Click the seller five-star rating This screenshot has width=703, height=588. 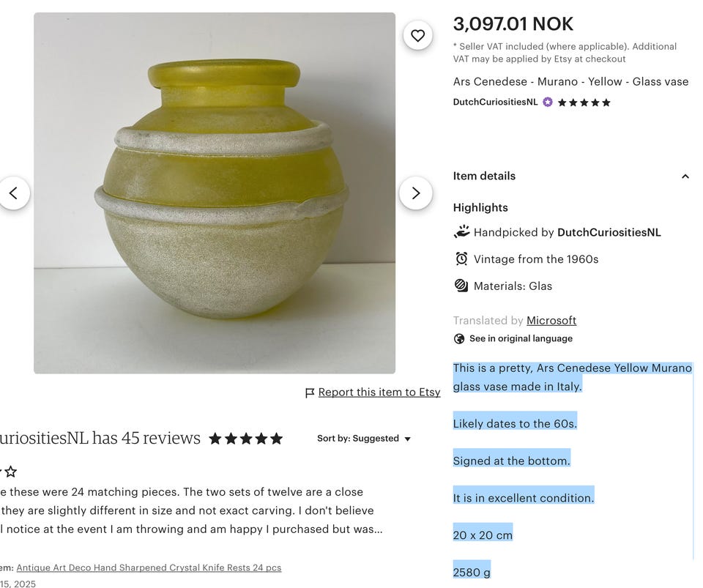point(584,103)
